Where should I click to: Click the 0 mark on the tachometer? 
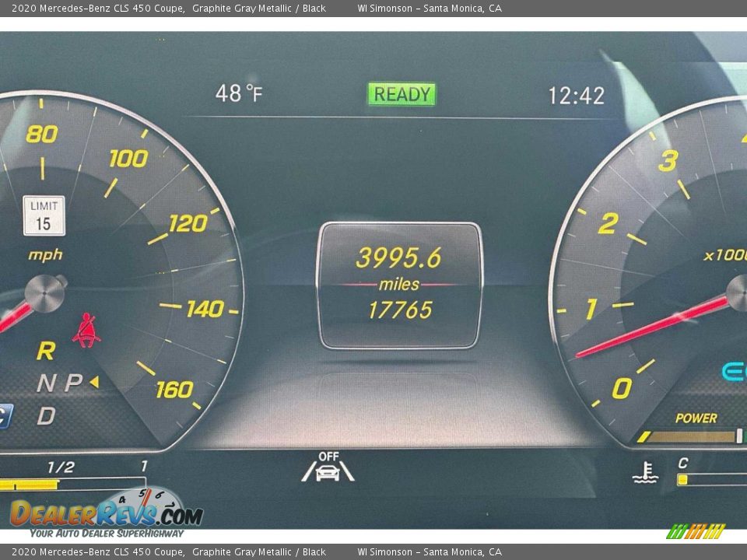(x=622, y=388)
